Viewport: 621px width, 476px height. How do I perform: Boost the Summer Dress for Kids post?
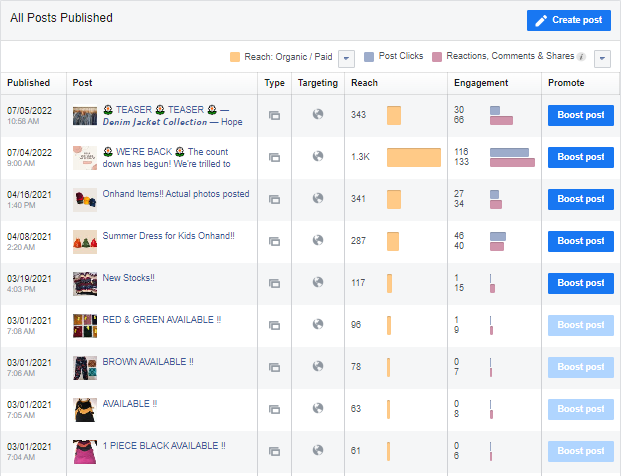581,241
